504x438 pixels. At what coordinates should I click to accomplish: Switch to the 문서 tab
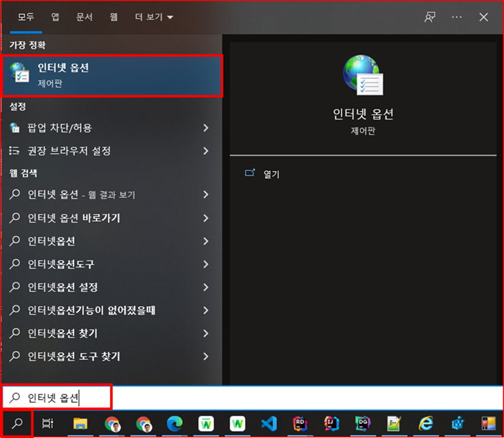point(84,17)
